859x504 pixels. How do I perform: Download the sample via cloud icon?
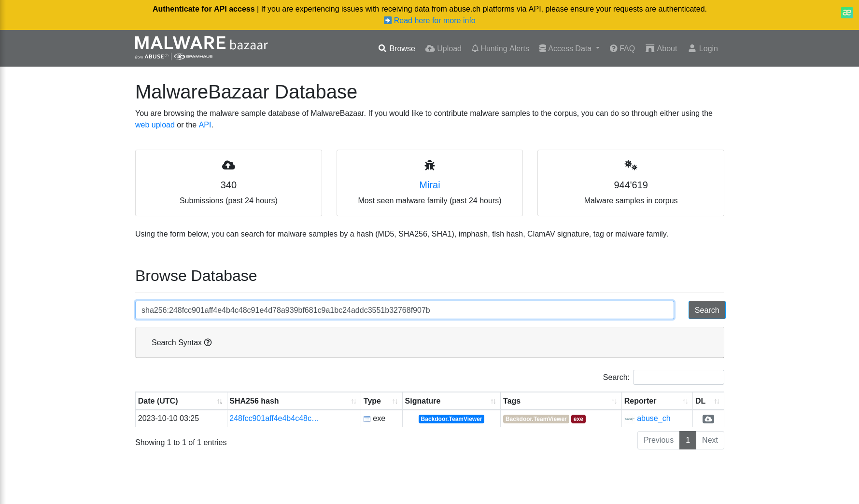coord(708,419)
